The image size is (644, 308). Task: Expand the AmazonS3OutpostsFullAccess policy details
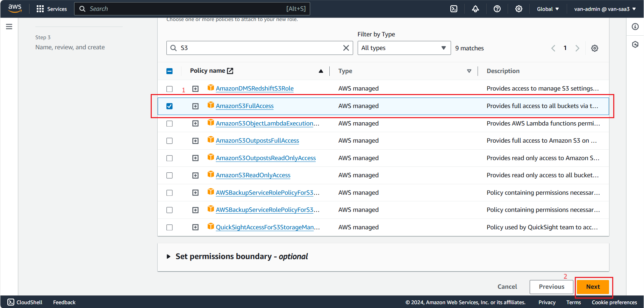[x=195, y=141]
